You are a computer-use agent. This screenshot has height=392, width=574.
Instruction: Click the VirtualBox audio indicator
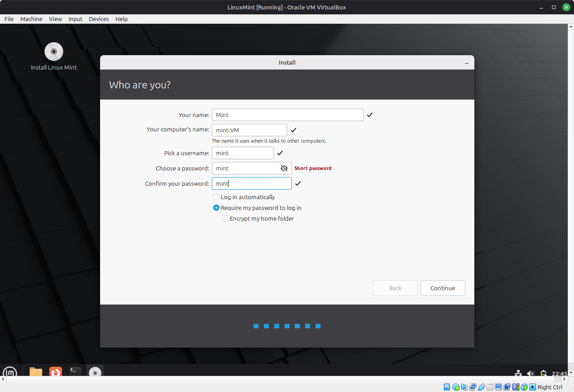coord(464,387)
